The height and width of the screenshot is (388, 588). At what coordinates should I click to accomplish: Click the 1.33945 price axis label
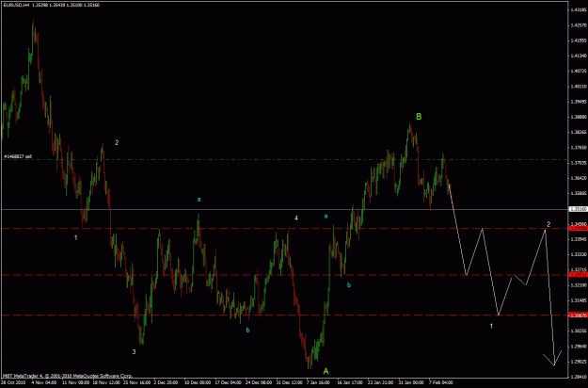[x=579, y=239]
